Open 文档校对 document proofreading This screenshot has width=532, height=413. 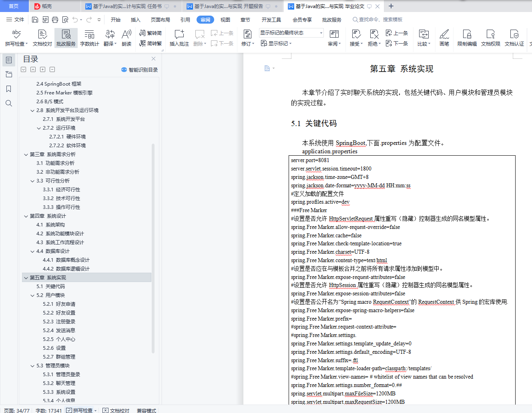tap(42, 38)
